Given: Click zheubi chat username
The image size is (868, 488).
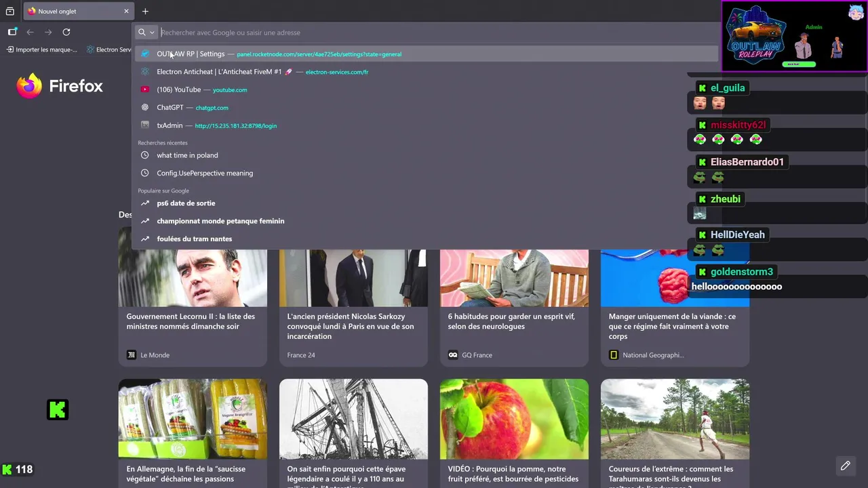Looking at the screenshot, I should coord(726,199).
